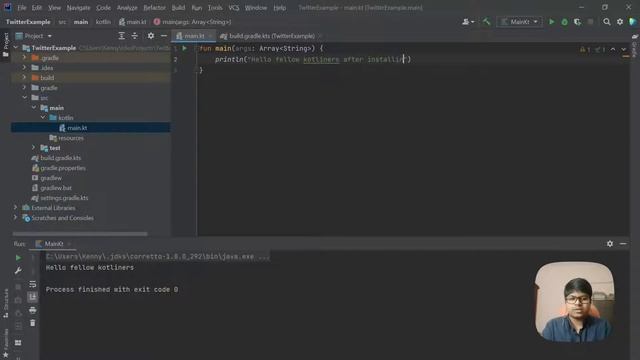Build project with the hammer icon
The width and height of the screenshot is (640, 360).
click(486, 22)
